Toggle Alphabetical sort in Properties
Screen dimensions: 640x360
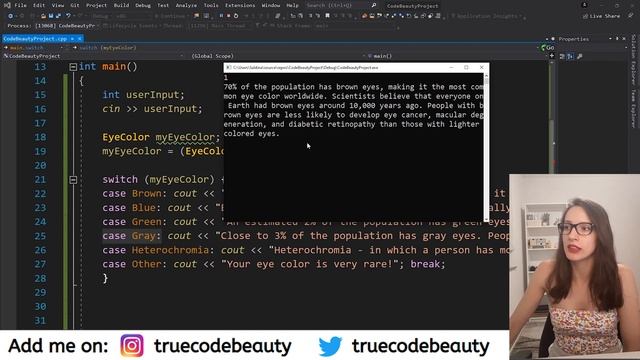[570, 56]
